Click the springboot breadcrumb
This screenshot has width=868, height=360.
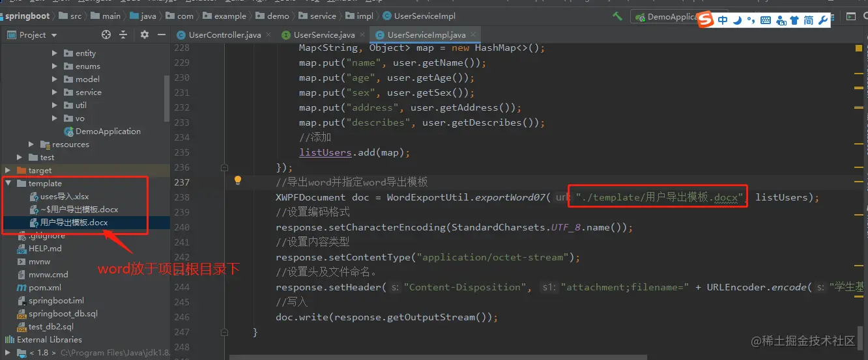pos(27,16)
